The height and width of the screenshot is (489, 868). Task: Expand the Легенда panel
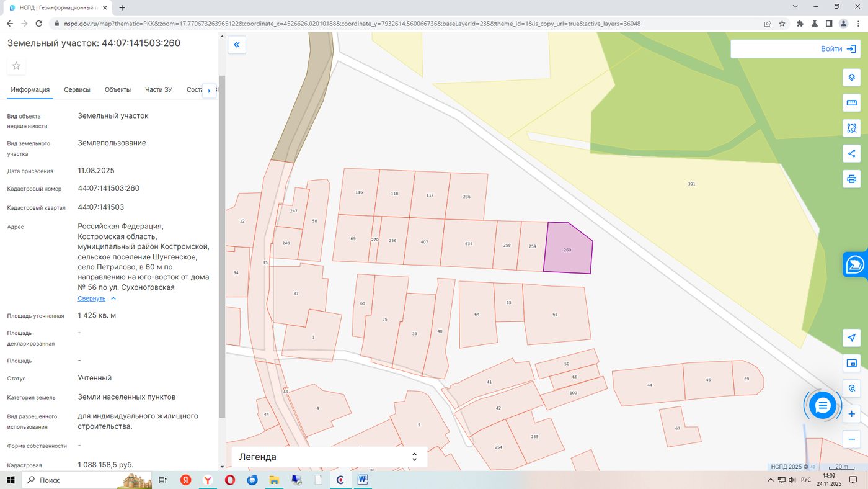(329, 457)
